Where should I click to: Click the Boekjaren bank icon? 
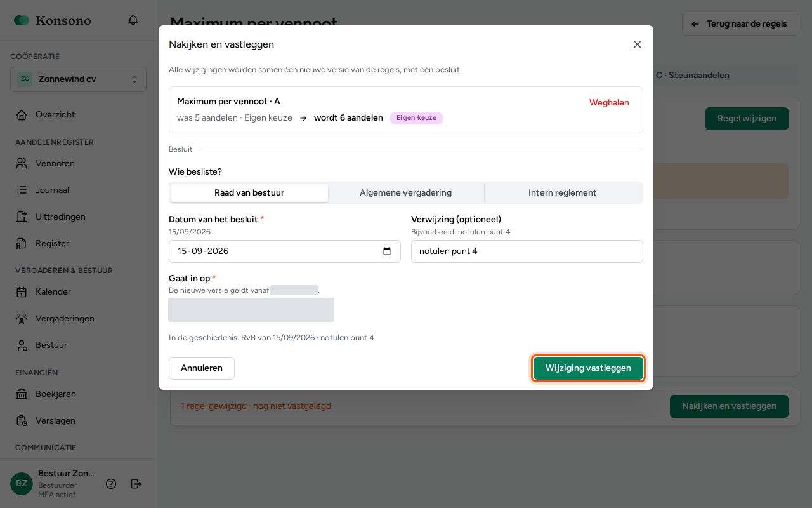tap(22, 394)
